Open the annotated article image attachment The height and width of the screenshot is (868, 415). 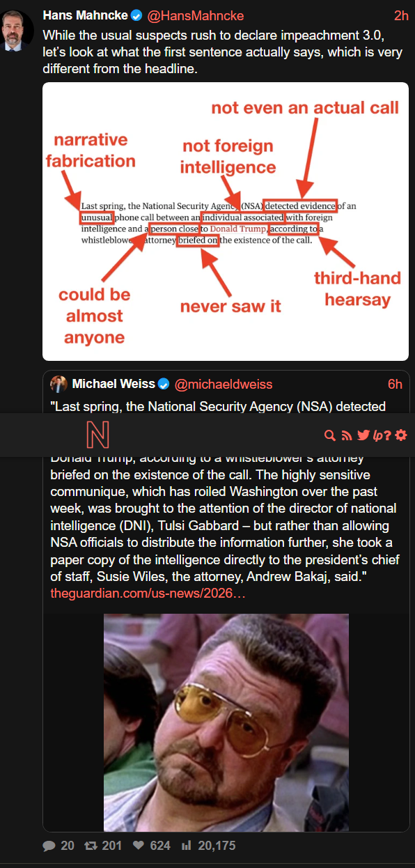click(x=226, y=222)
